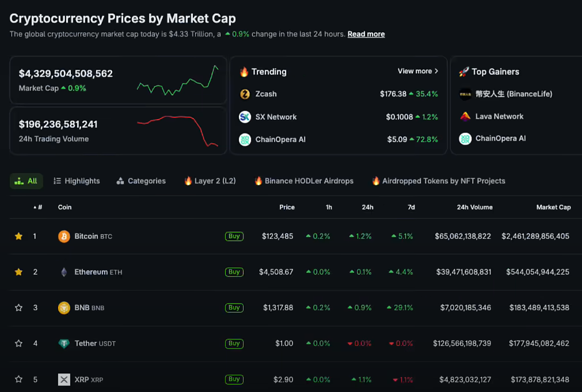582x392 pixels.
Task: Click the XRP logo icon
Action: pyautogui.click(x=64, y=379)
